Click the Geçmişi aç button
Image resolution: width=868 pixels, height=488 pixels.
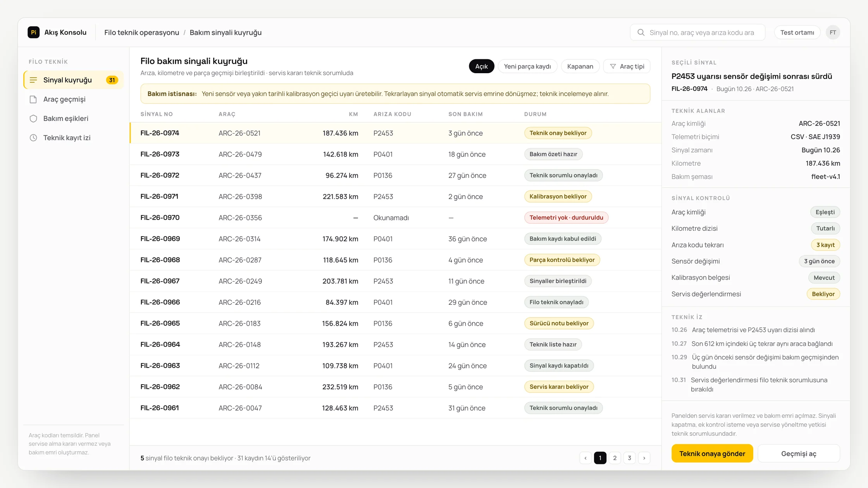point(799,454)
